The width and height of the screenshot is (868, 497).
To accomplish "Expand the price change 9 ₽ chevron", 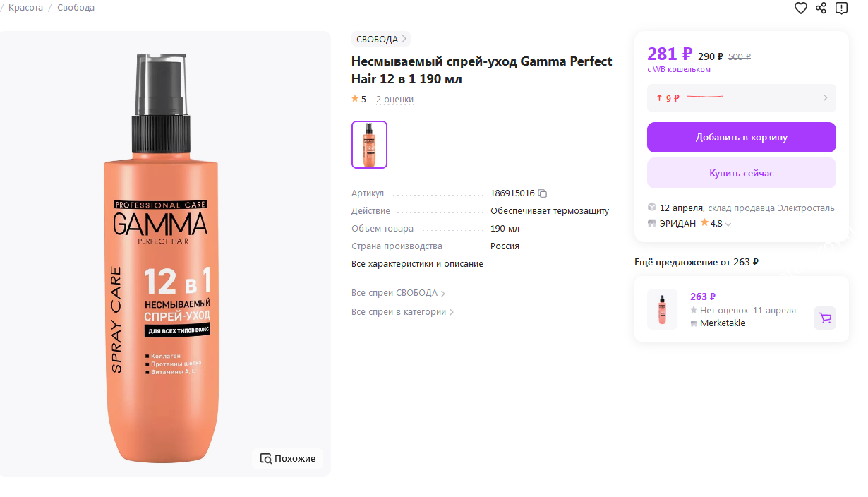I will [825, 98].
